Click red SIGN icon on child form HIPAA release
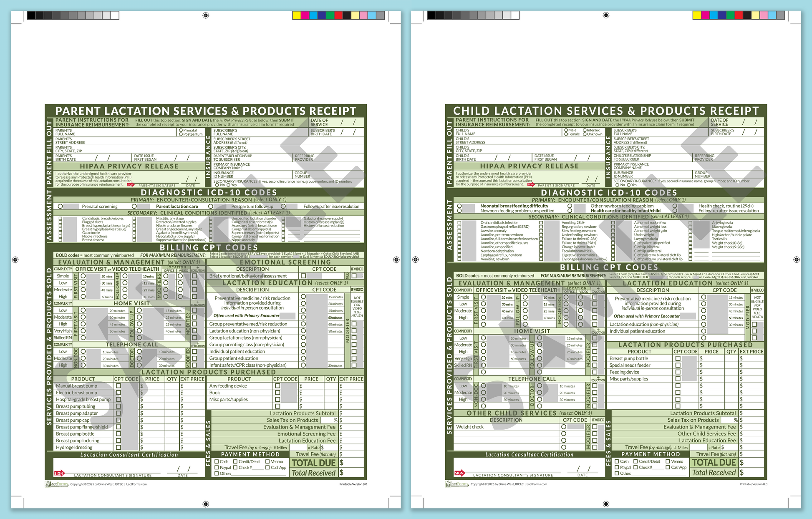This screenshot has width=812, height=519. 531,184
